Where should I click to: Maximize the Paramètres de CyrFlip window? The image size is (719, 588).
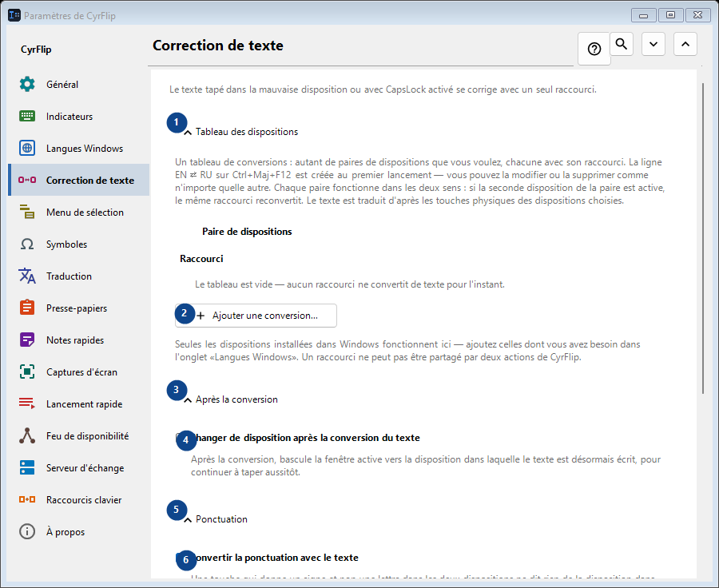pyautogui.click(x=670, y=15)
